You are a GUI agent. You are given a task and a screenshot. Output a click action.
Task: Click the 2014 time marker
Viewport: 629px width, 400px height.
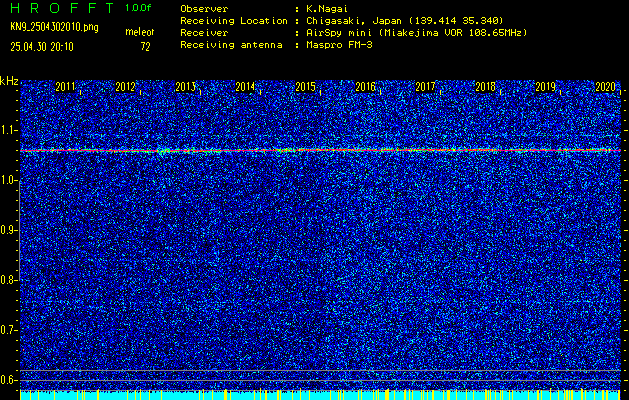pos(245,87)
